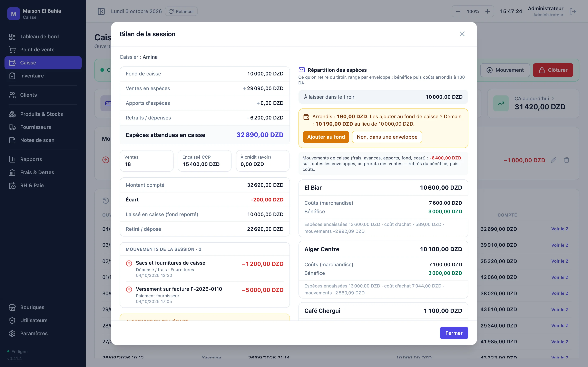Click the RH & Paie calendar icon
The width and height of the screenshot is (588, 367).
[12, 186]
